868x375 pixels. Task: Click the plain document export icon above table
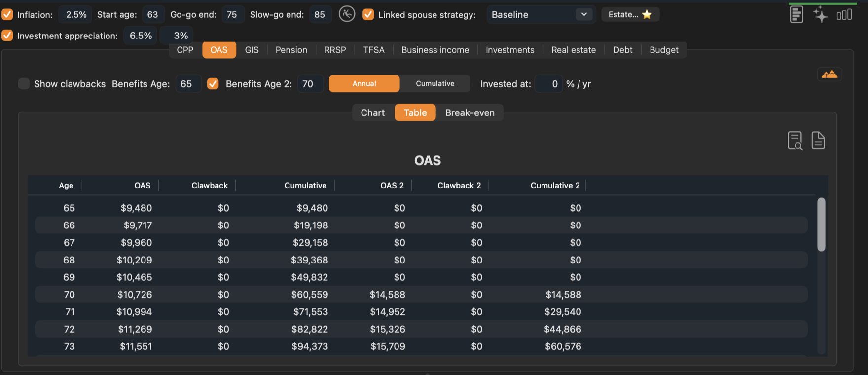point(818,140)
